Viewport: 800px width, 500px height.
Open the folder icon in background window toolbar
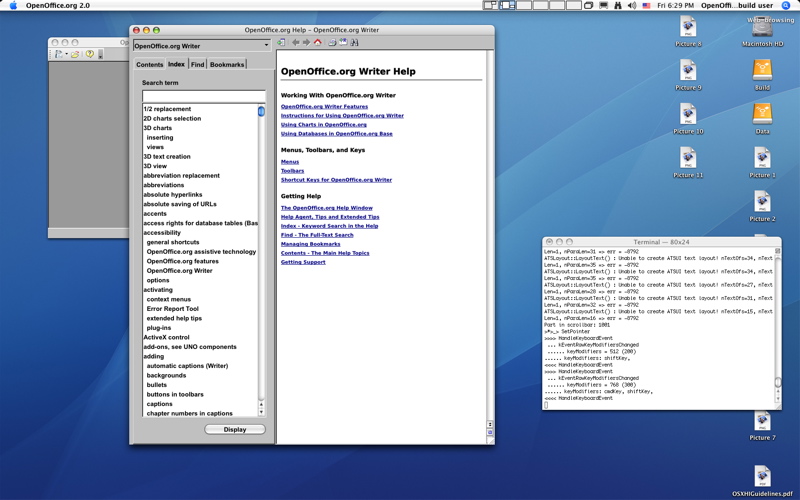tap(74, 54)
